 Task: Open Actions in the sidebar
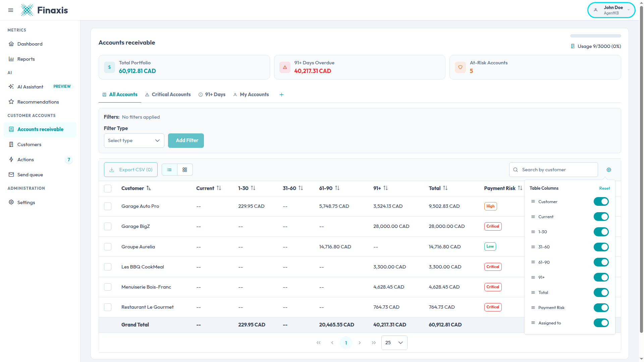tap(40, 160)
